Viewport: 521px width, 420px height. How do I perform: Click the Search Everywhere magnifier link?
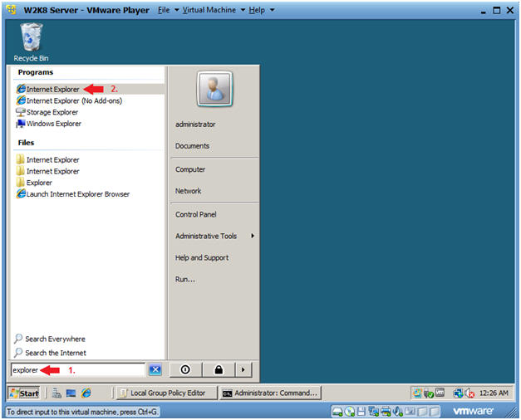pyautogui.click(x=50, y=339)
